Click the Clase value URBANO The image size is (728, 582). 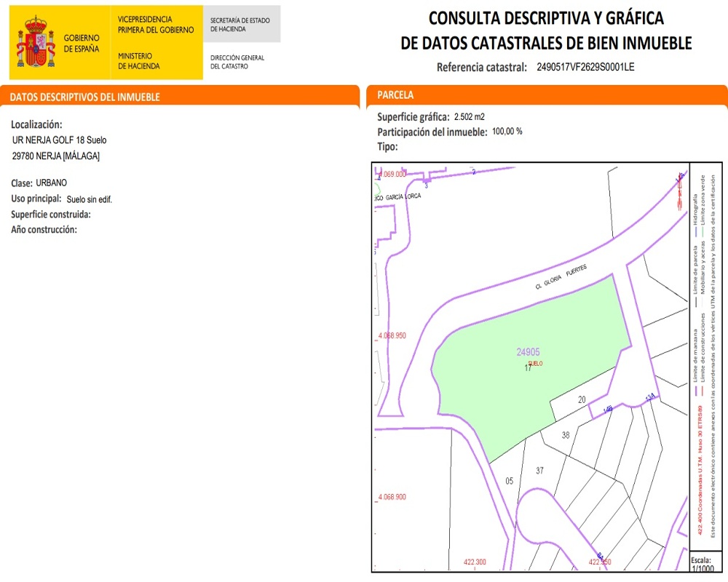pyautogui.click(x=51, y=183)
